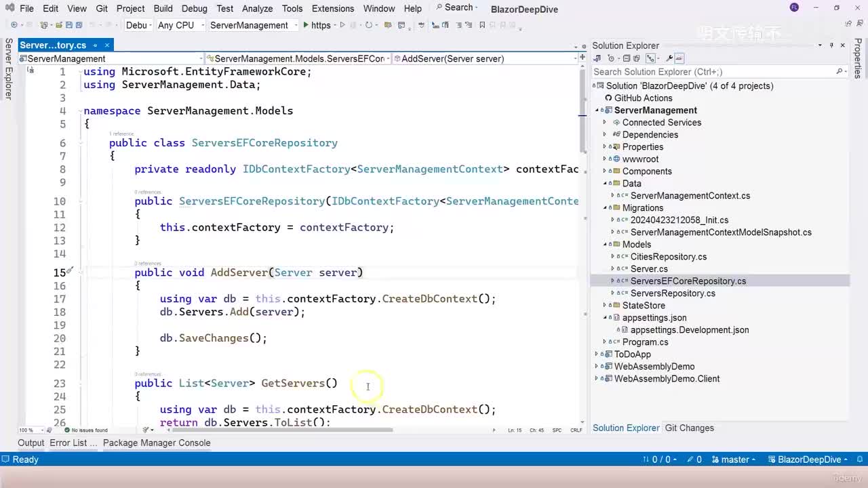
Task: Expand the Dependencies node
Action: click(606, 135)
